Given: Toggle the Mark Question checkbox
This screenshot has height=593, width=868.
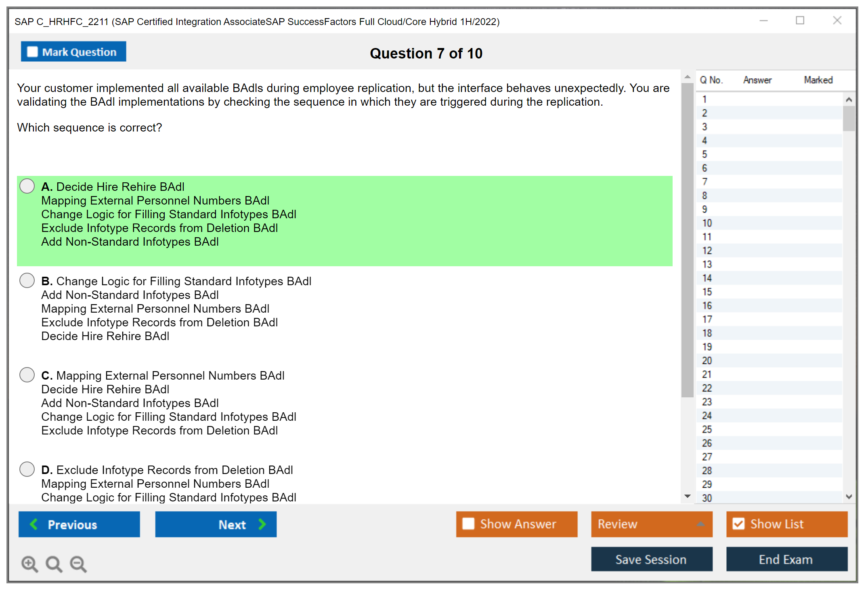Looking at the screenshot, I should (32, 52).
